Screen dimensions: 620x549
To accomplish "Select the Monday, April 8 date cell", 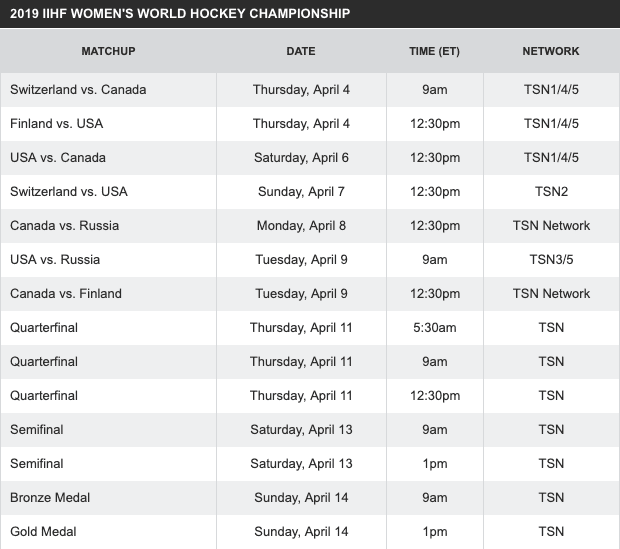I will [x=301, y=225].
